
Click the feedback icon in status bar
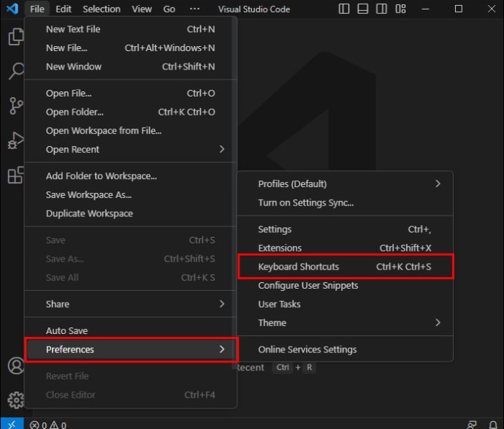pos(472,425)
